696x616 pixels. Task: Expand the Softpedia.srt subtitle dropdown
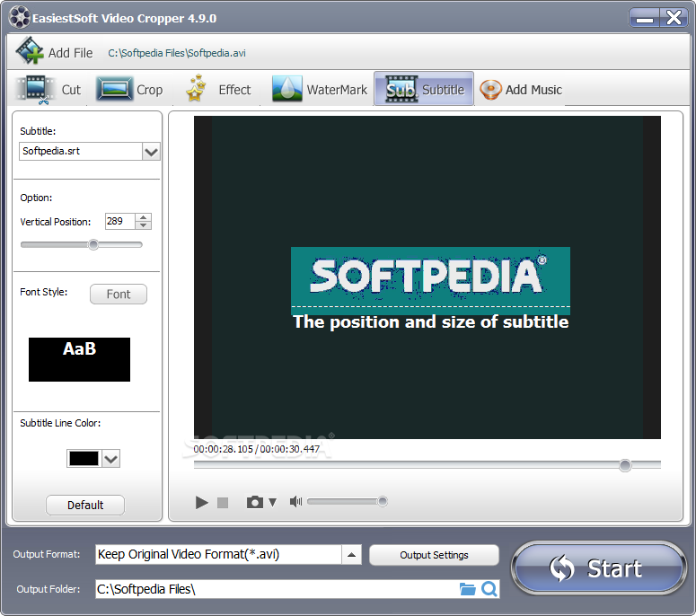point(151,152)
